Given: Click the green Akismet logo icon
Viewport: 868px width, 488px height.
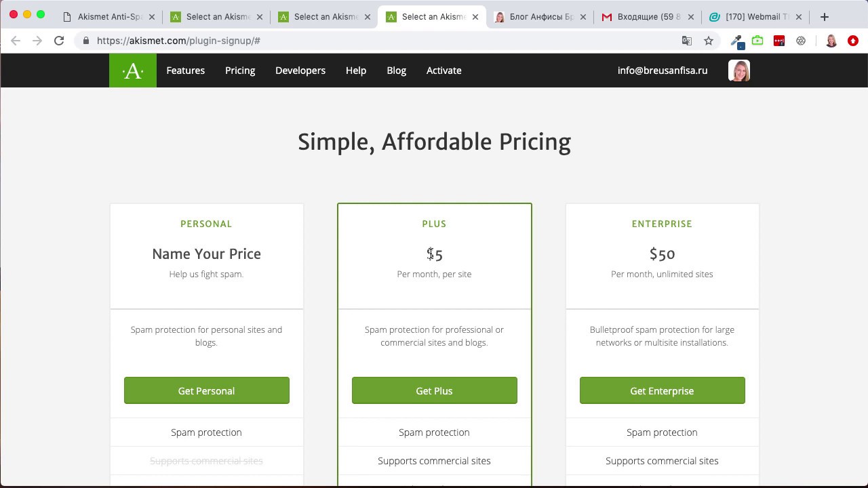Looking at the screenshot, I should point(133,70).
